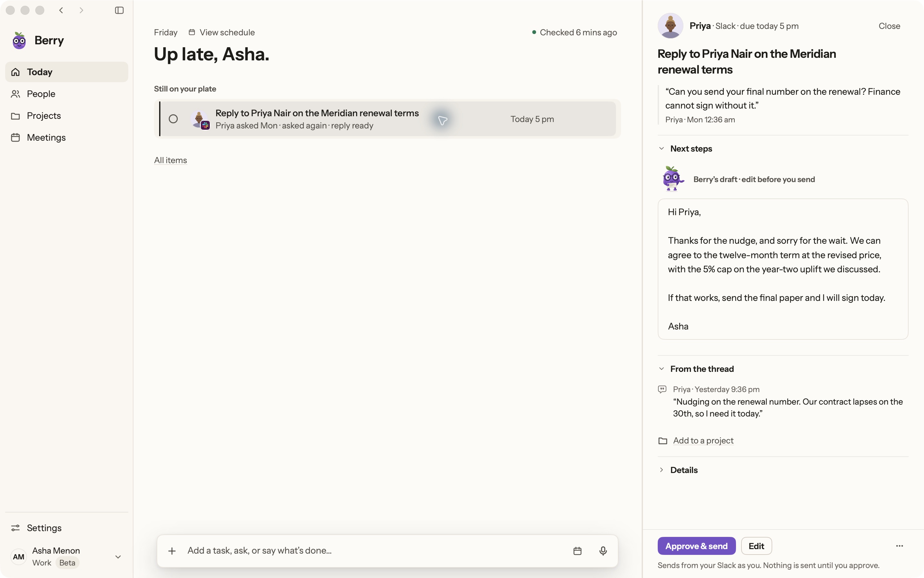Click the microphone icon
The height and width of the screenshot is (578, 924).
point(603,551)
